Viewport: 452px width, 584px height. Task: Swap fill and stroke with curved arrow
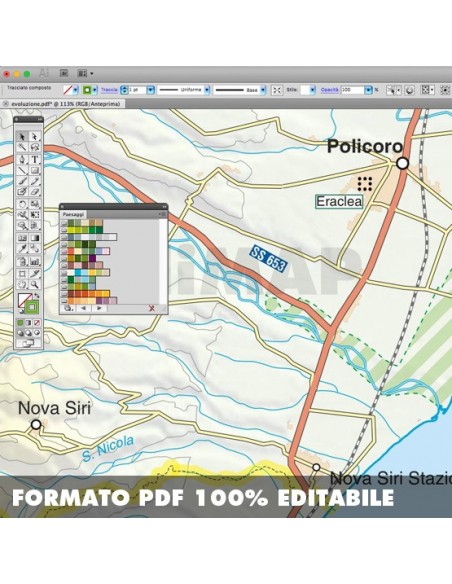(37, 296)
